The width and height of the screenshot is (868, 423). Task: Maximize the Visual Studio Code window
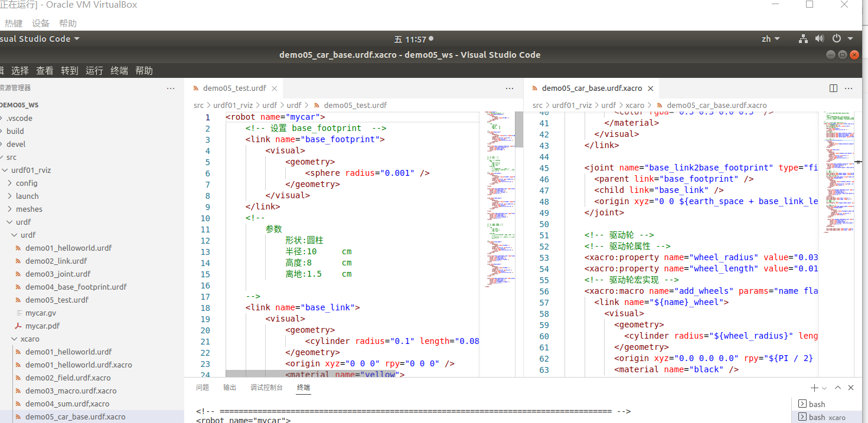[x=843, y=55]
